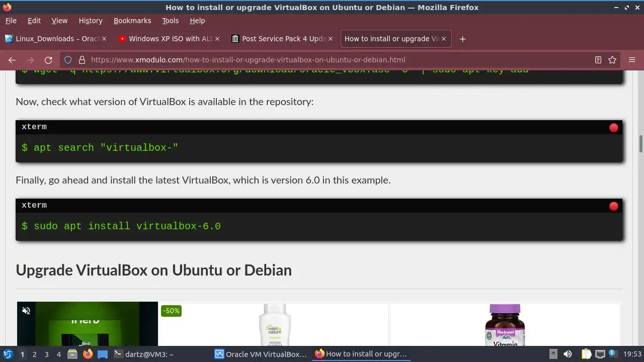The image size is (644, 362).
Task: Switch to Linux_Downloads – Oracle tab
Action: 55,39
